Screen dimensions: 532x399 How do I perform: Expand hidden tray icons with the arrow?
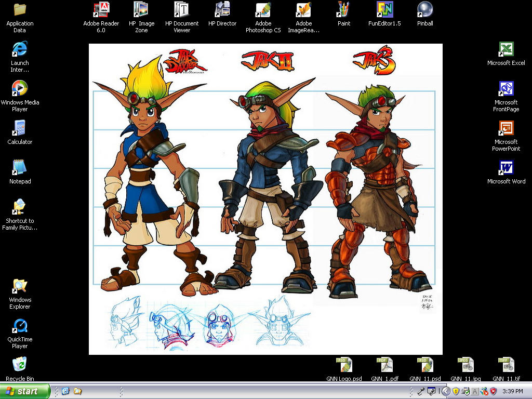point(446,392)
